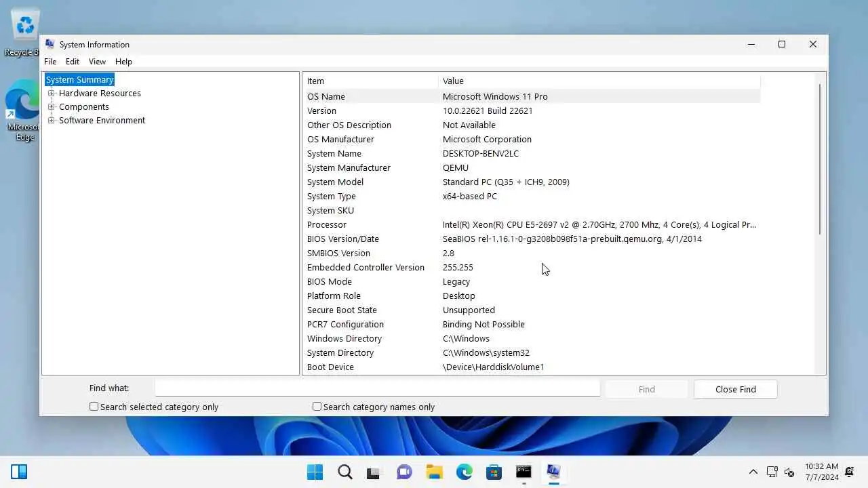Maximize the System Information window
The width and height of the screenshot is (868, 488).
tap(782, 44)
